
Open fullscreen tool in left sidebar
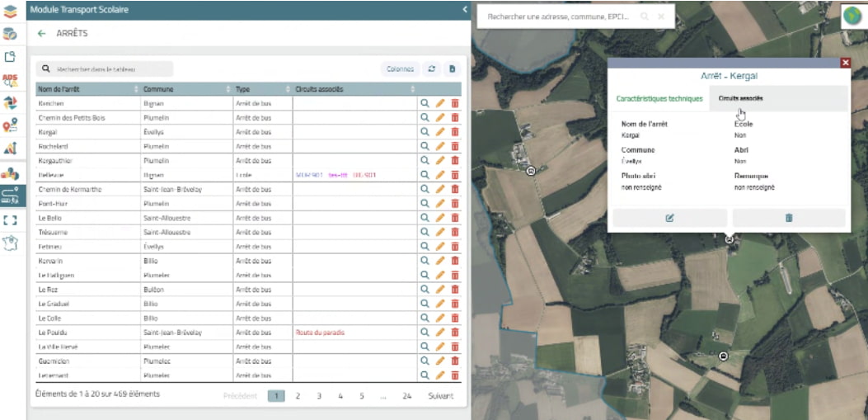click(10, 219)
